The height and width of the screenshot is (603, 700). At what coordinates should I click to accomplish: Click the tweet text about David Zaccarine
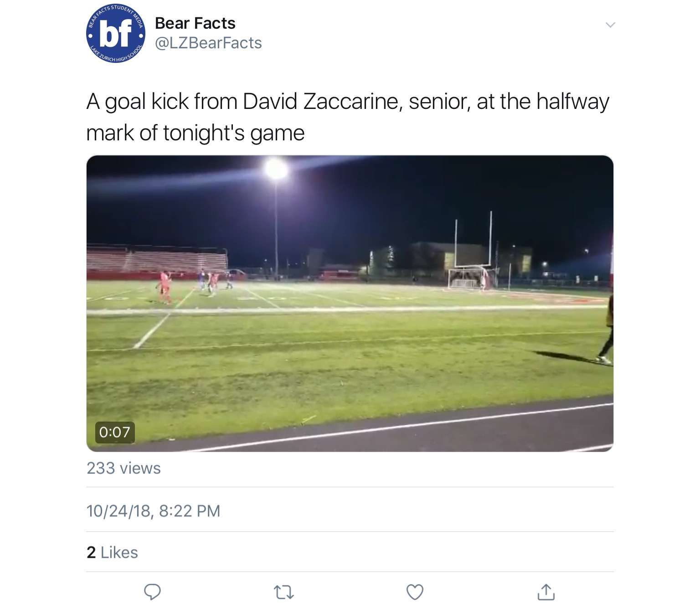pyautogui.click(x=348, y=117)
